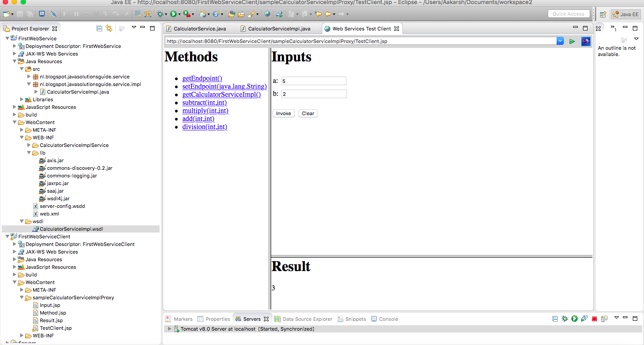This screenshot has height=345, width=644.
Task: Click the minimize-all icon in Servers view toolbar
Action: (555, 319)
